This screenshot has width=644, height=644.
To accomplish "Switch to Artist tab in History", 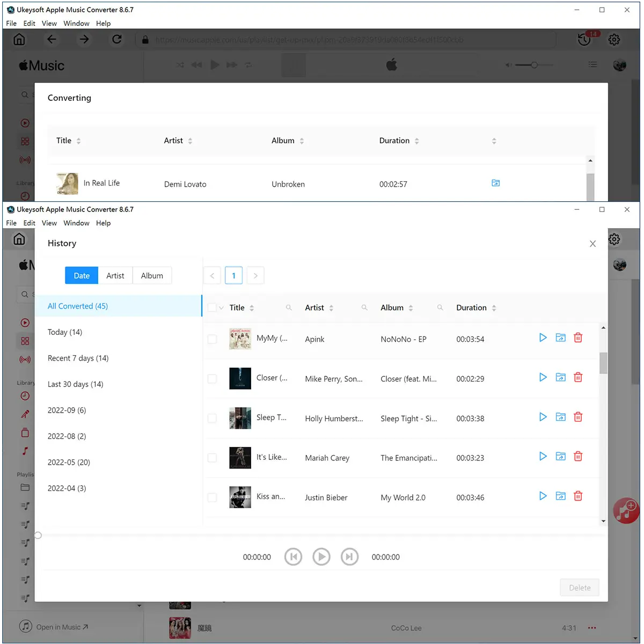I will [x=115, y=275].
